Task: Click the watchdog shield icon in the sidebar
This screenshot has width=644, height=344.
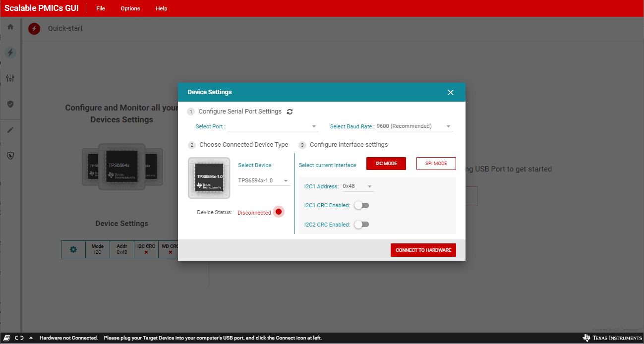Action: pyautogui.click(x=10, y=156)
